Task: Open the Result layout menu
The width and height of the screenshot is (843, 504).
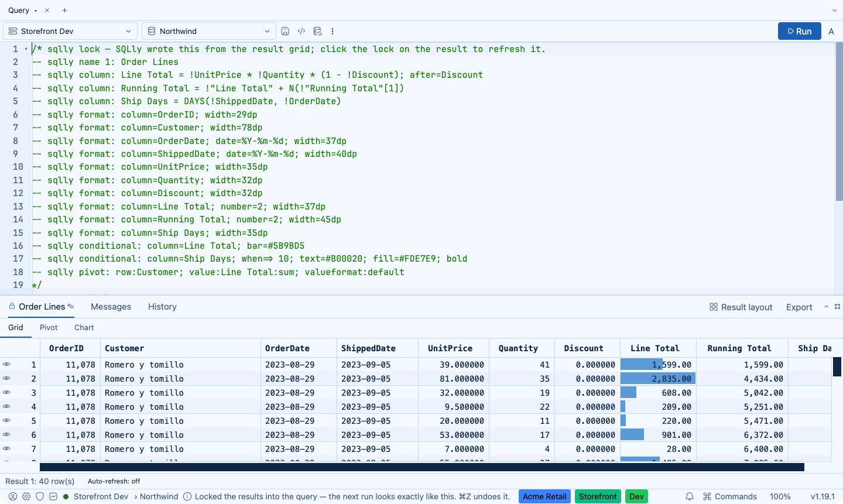Action: pyautogui.click(x=741, y=307)
